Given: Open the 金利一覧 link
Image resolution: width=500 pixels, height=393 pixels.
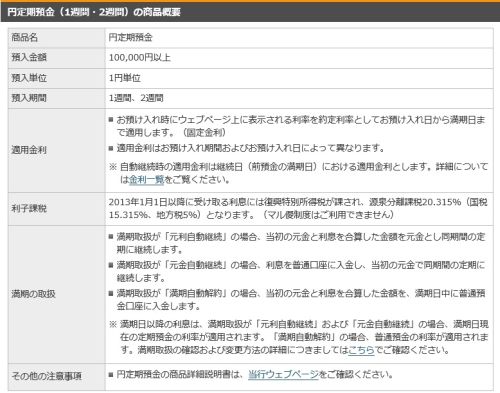Looking at the screenshot, I should [x=146, y=180].
